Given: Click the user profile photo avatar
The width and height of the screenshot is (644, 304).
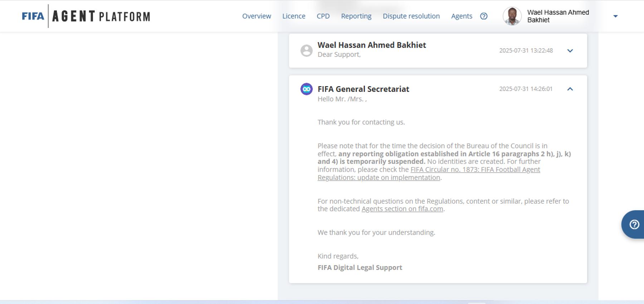Looking at the screenshot, I should click(512, 16).
